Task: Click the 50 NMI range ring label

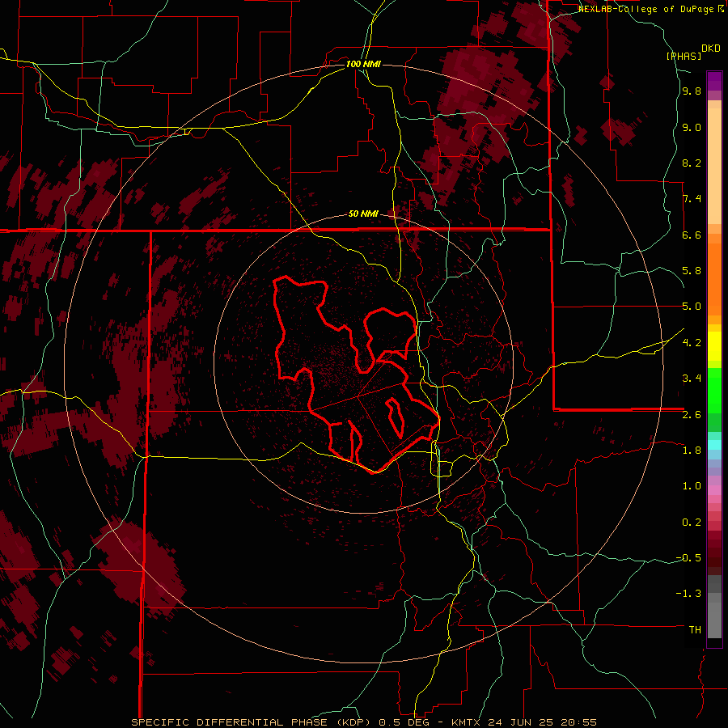Action: pyautogui.click(x=363, y=214)
